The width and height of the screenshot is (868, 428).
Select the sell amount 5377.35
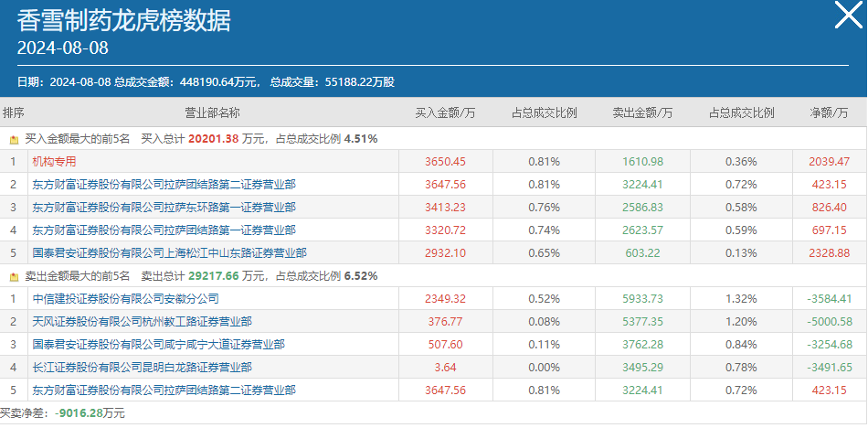[642, 322]
